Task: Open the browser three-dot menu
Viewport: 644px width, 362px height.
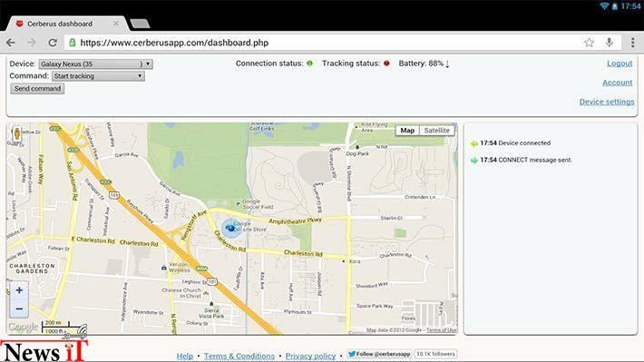Action: pos(632,43)
